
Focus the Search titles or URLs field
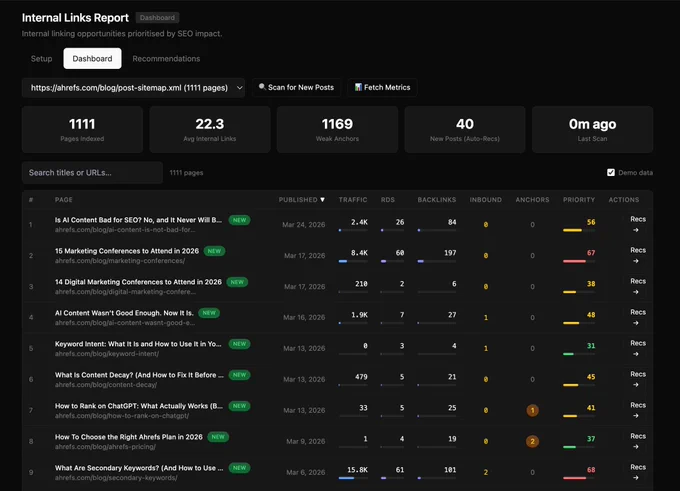(92, 173)
